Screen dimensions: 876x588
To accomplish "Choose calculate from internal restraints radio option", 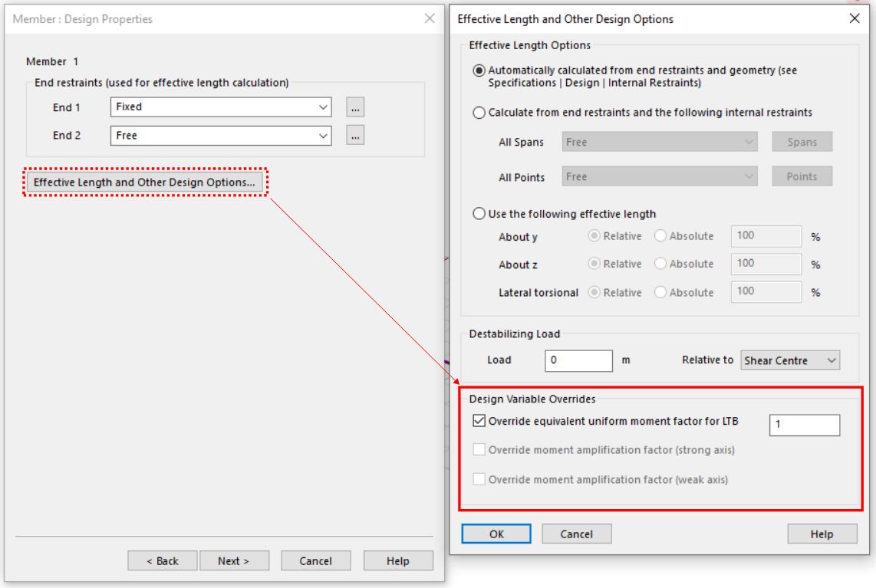I will click(479, 113).
